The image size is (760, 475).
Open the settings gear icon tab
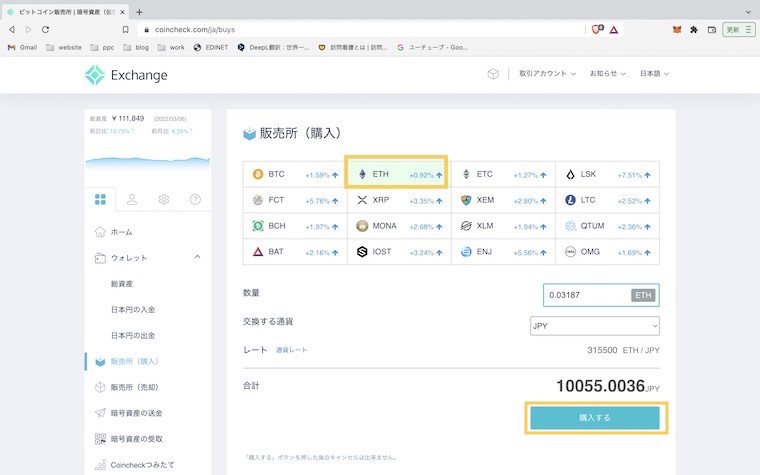coord(164,199)
